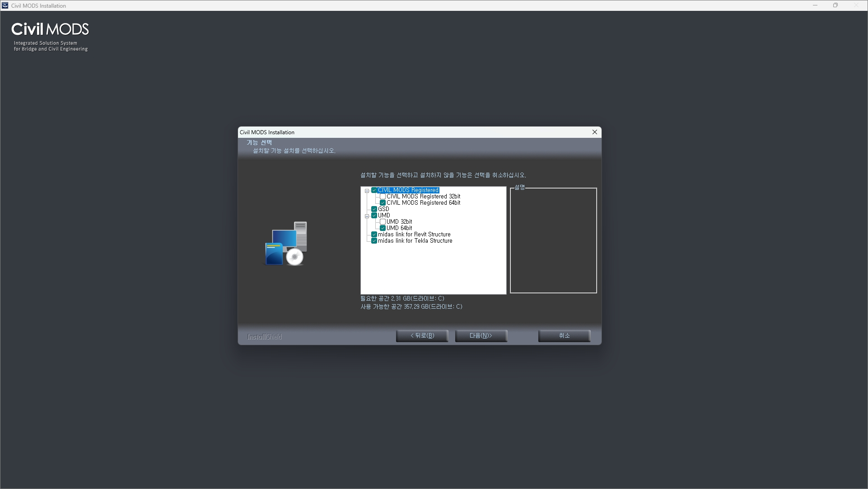The height and width of the screenshot is (489, 868).
Task: Go back with the 뒤로(B) button
Action: [422, 336]
